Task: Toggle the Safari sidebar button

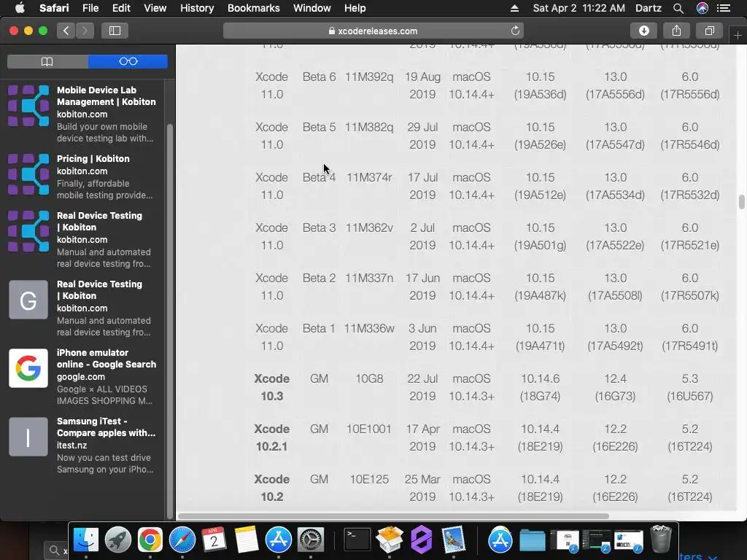Action: pos(115,31)
